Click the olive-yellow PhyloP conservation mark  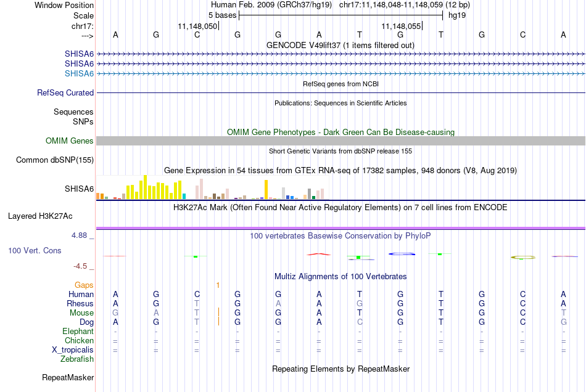pyautogui.click(x=523, y=257)
